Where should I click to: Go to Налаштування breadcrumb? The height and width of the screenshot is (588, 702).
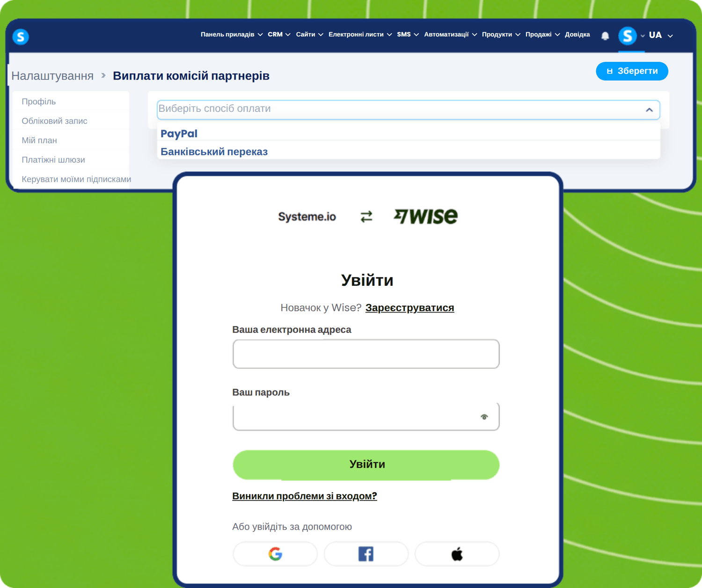52,76
